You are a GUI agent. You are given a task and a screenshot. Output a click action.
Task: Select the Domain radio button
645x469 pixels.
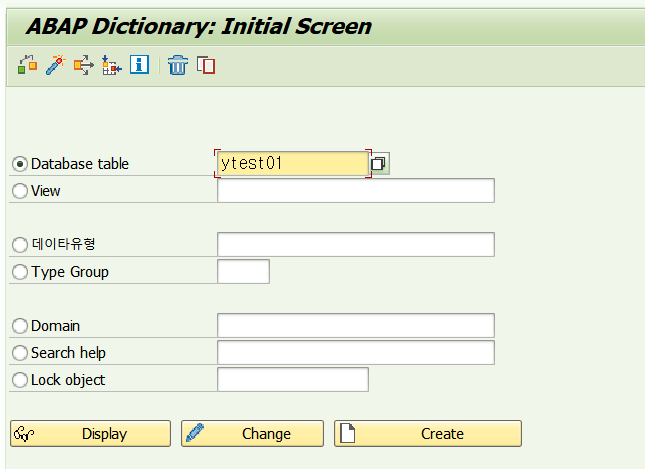coord(20,326)
